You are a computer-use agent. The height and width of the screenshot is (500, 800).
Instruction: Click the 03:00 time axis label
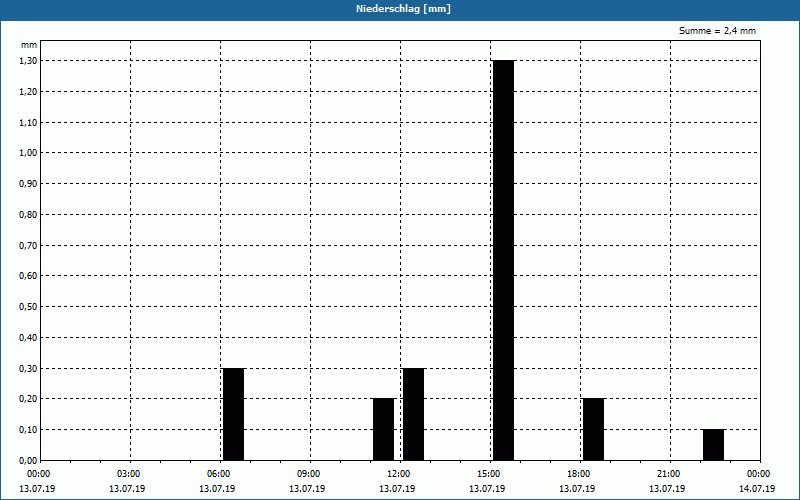pyautogui.click(x=129, y=474)
